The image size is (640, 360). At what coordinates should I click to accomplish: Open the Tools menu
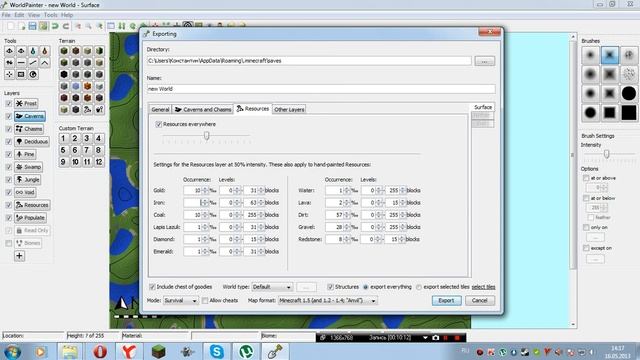(51, 15)
